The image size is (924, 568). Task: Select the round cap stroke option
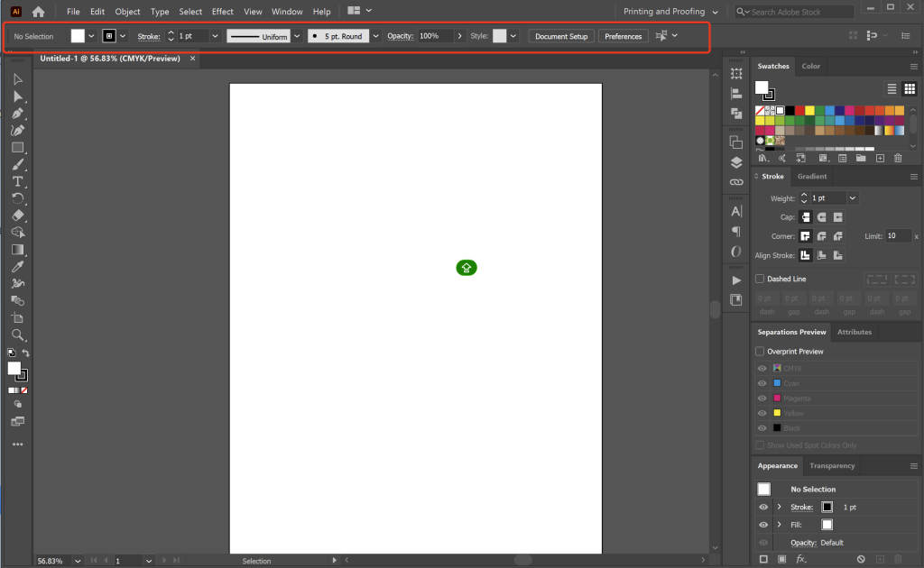point(821,217)
